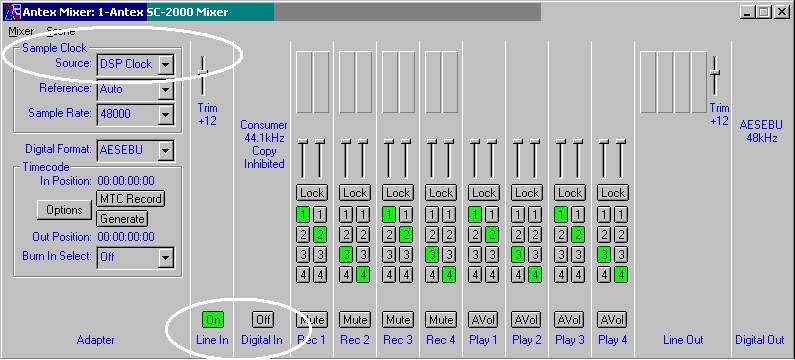
Task: Lock the Play 2 faders
Action: point(527,193)
